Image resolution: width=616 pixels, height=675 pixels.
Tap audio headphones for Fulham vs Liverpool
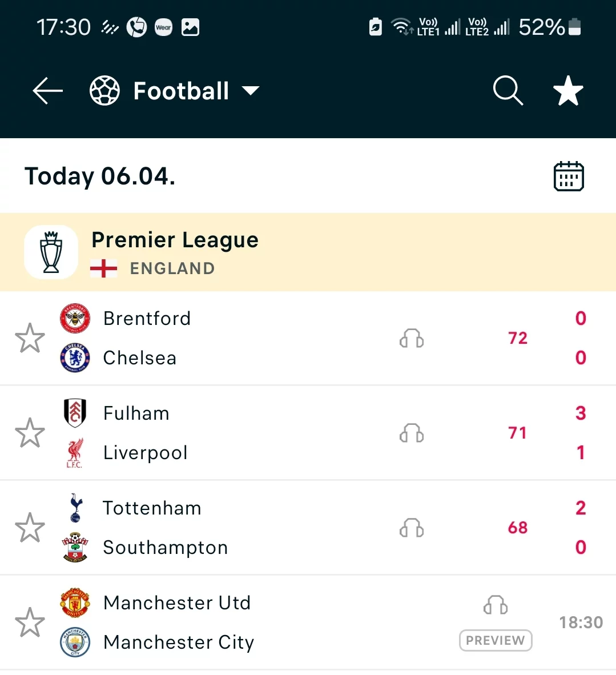click(x=412, y=433)
